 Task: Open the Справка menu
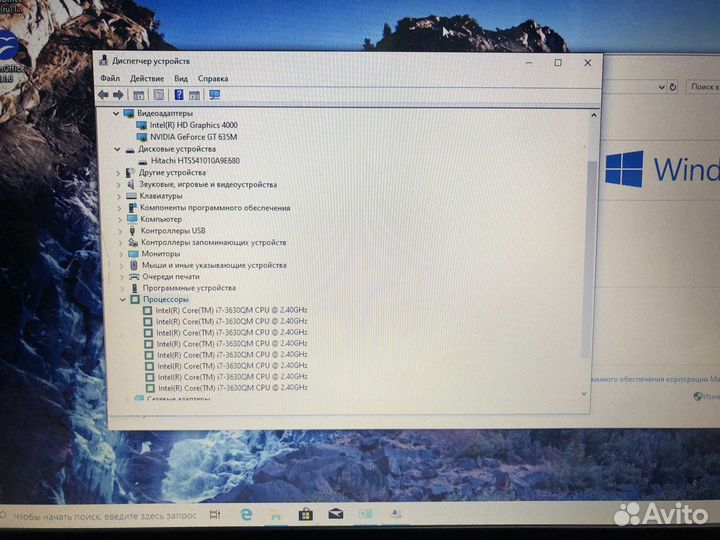[213, 79]
